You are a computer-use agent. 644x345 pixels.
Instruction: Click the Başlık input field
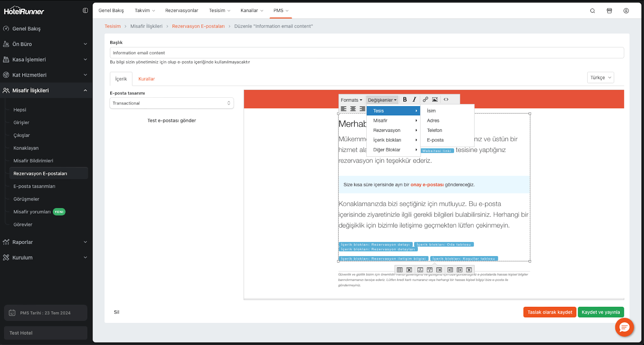(x=366, y=53)
